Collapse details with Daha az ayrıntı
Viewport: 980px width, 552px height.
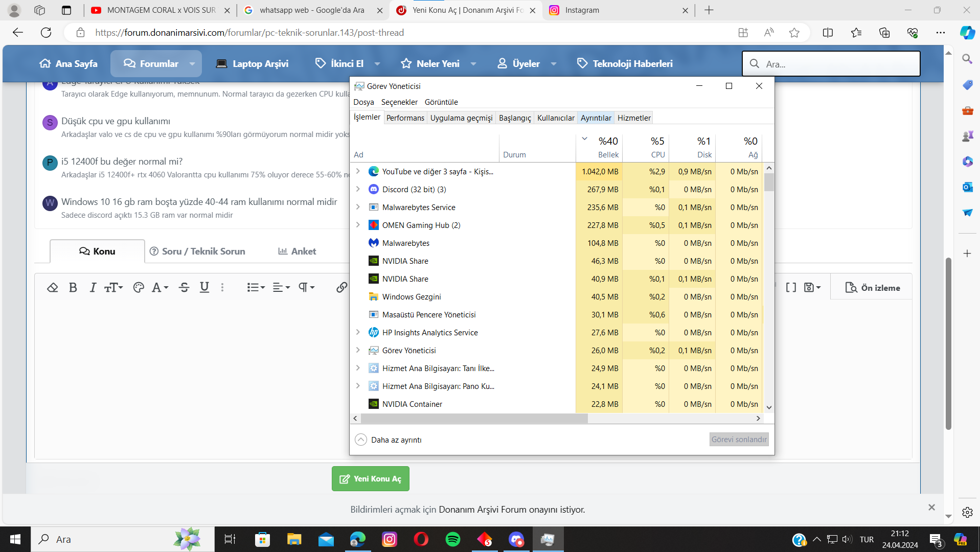click(x=389, y=440)
